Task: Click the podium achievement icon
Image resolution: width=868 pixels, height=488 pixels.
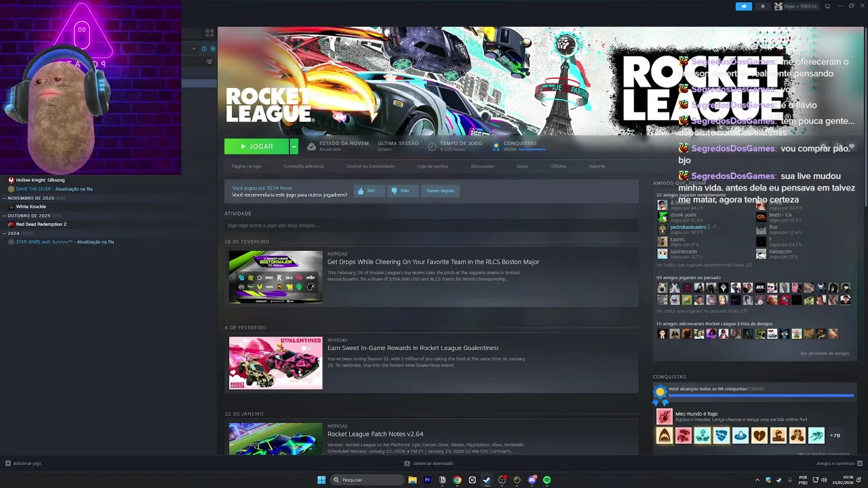Action: point(778,435)
